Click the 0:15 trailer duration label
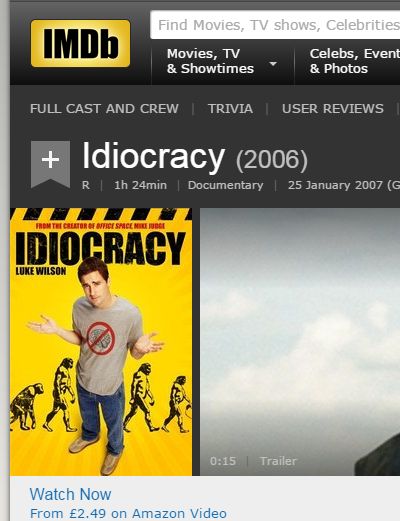Image resolution: width=400 pixels, height=521 pixels. point(223,461)
